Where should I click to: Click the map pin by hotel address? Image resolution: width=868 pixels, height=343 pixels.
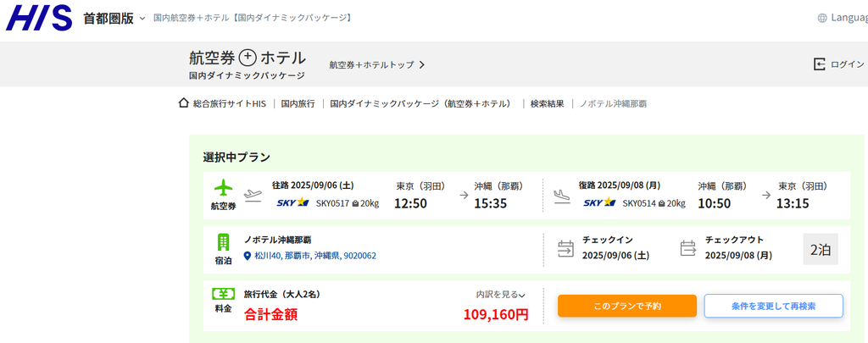point(248,256)
